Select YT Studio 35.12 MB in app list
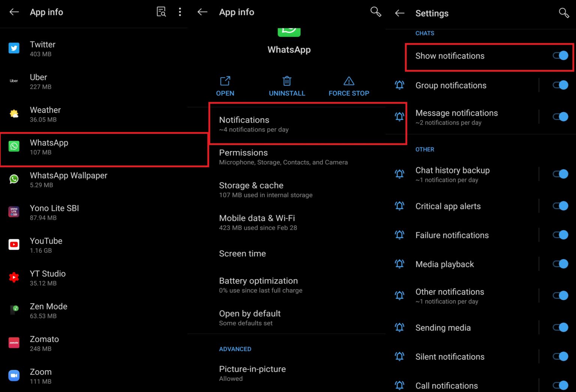 [94, 278]
